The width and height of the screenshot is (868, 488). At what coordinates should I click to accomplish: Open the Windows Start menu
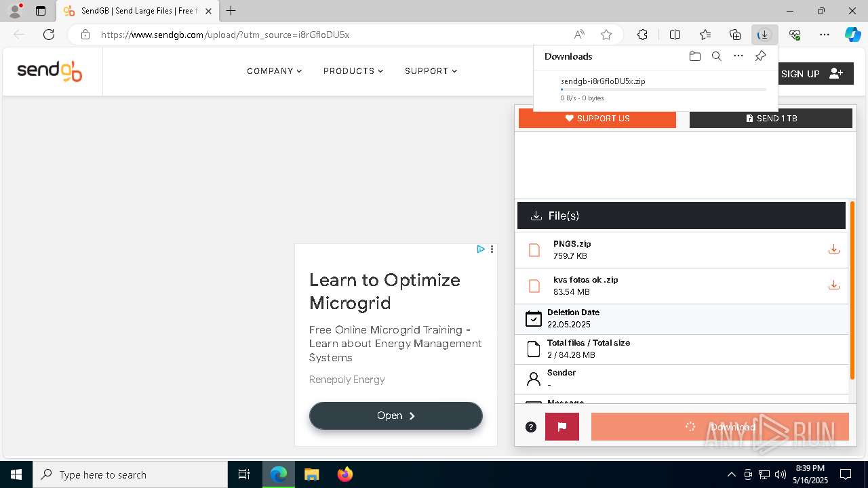point(16,474)
